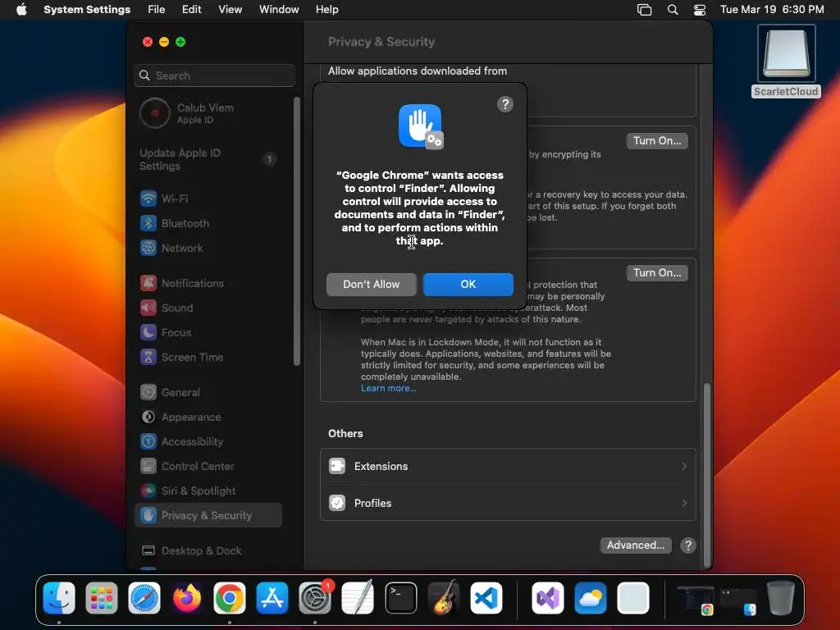Open the Help menu
The width and height of the screenshot is (840, 630).
pos(326,10)
